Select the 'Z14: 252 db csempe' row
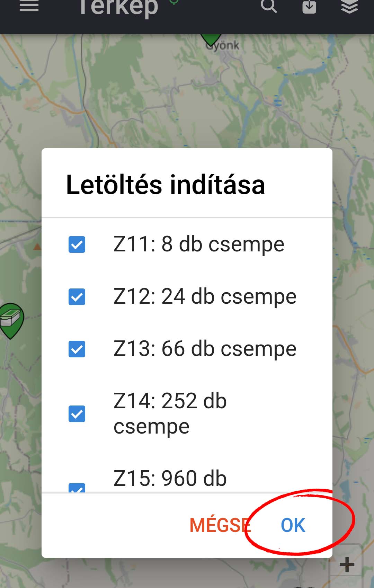Image resolution: width=374 pixels, height=588 pixels. tap(187, 414)
